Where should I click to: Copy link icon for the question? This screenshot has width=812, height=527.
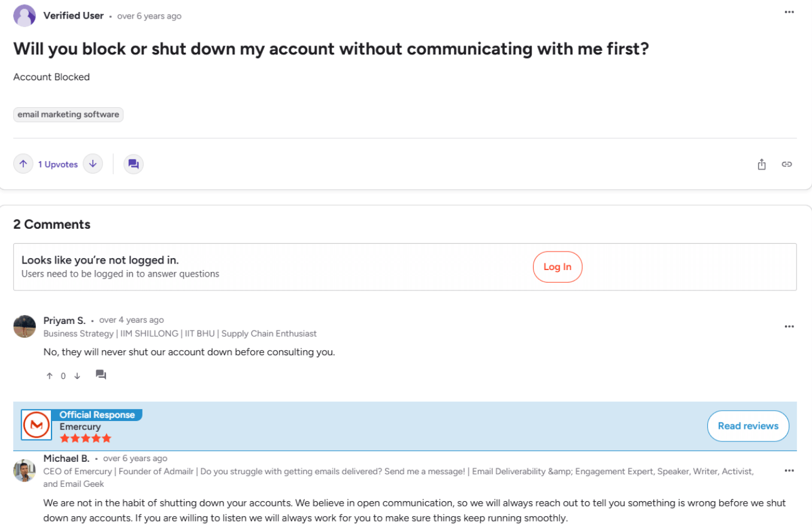pyautogui.click(x=787, y=164)
